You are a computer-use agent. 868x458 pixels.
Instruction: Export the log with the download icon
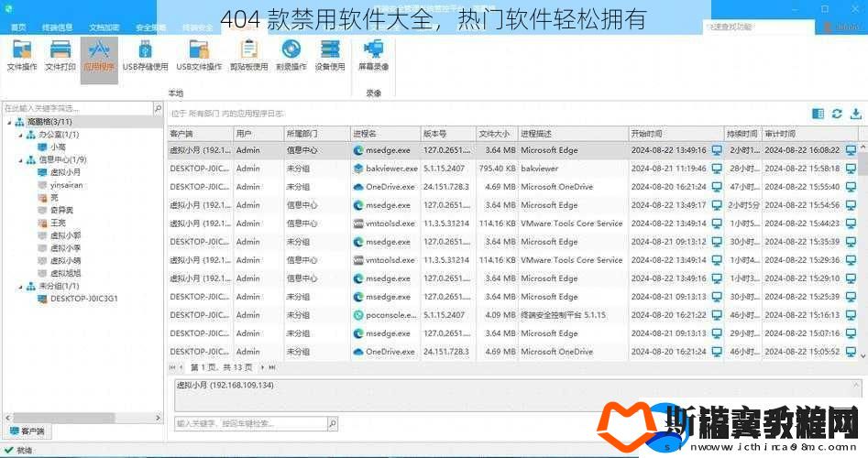click(856, 114)
